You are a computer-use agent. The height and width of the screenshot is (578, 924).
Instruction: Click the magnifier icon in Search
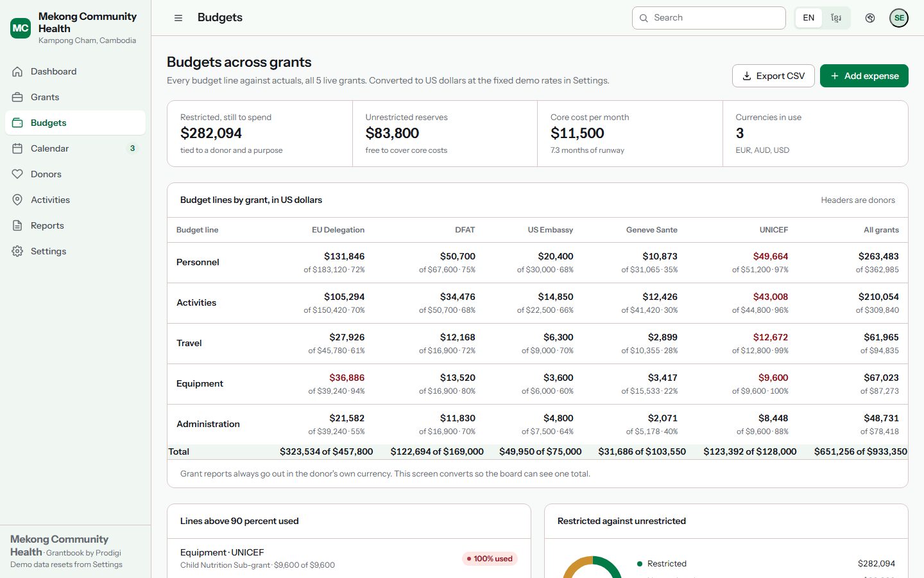pyautogui.click(x=644, y=18)
